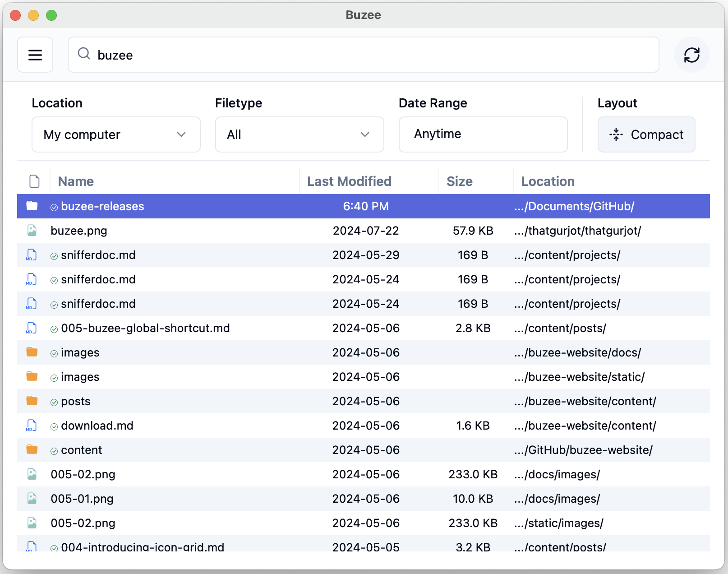Toggle the Compact layout button
Viewport: 728px width, 574px height.
(646, 134)
